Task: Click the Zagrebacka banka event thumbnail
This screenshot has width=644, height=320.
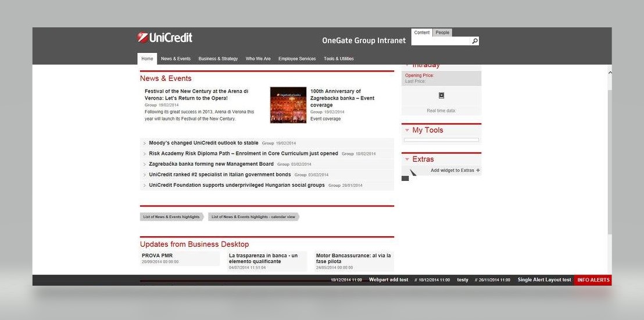Action: click(288, 105)
